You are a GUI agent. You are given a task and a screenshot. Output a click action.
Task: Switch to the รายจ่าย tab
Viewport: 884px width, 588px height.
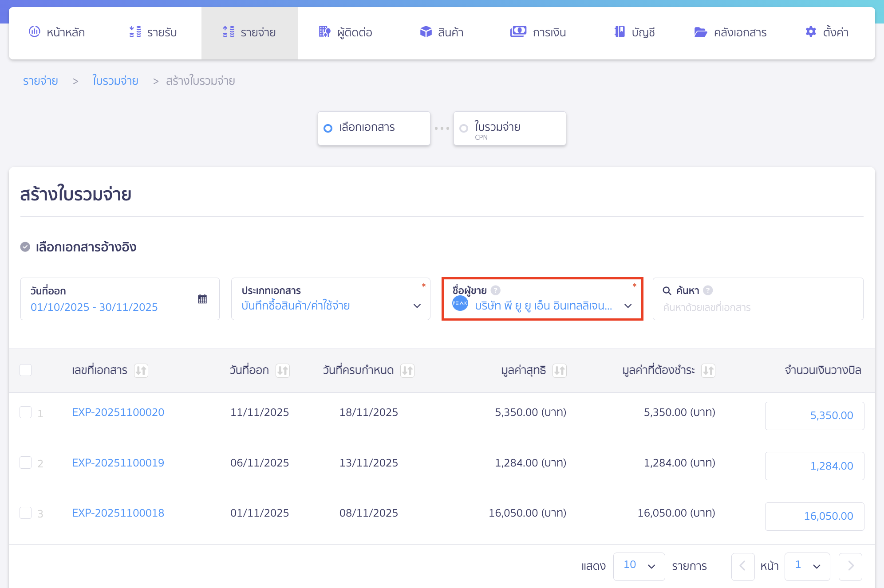tap(249, 31)
